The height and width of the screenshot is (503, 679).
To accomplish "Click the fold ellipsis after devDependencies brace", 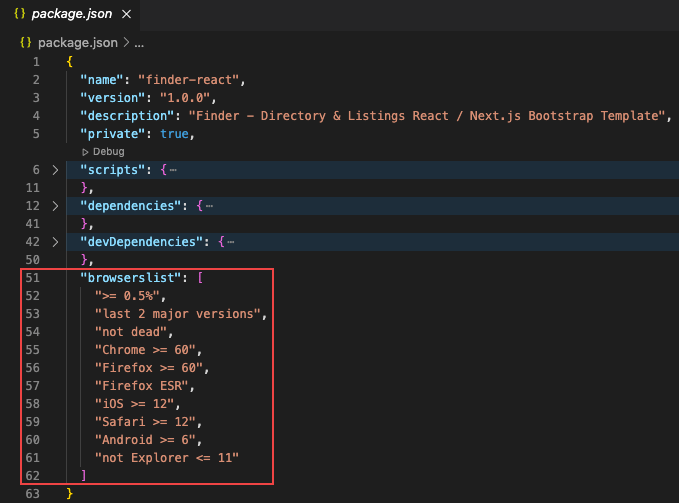I will click(230, 242).
